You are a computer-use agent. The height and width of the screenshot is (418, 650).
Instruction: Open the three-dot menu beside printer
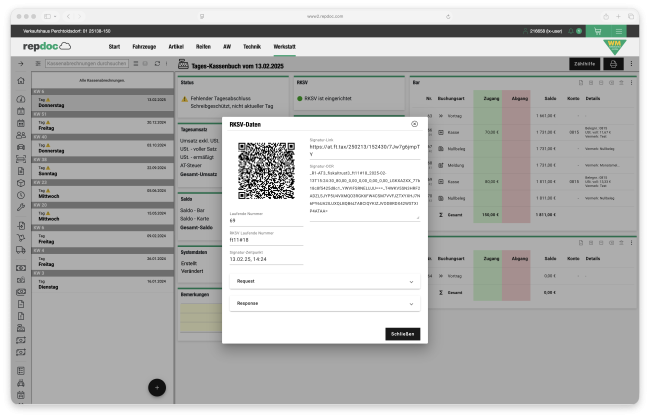pyautogui.click(x=633, y=64)
